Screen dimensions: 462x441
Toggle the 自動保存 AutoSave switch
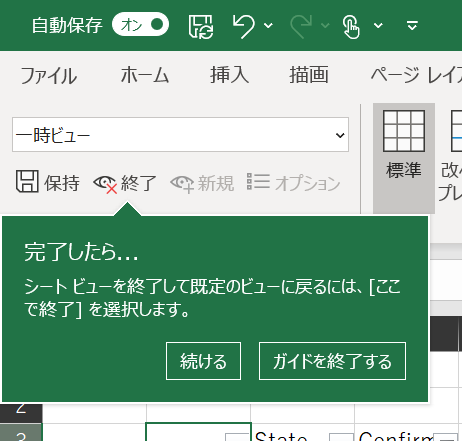pyautogui.click(x=140, y=24)
